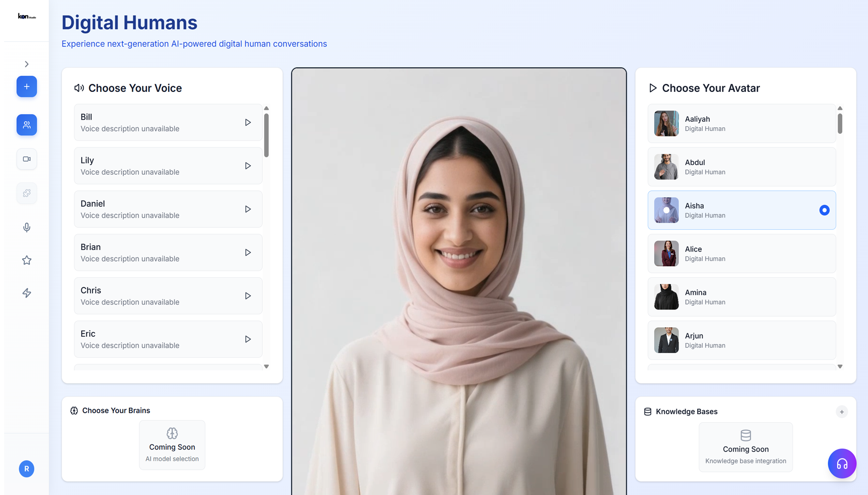Open the star favorites sidebar icon

pos(27,260)
